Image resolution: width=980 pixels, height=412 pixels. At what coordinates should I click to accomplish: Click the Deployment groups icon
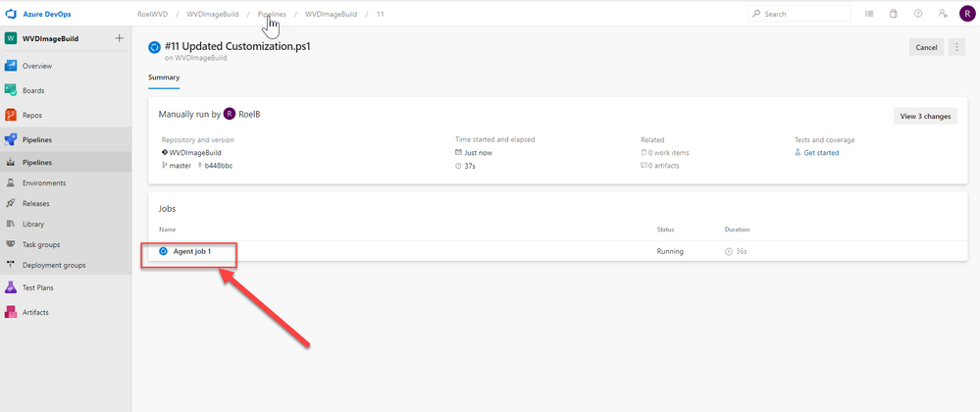pyautogui.click(x=11, y=265)
